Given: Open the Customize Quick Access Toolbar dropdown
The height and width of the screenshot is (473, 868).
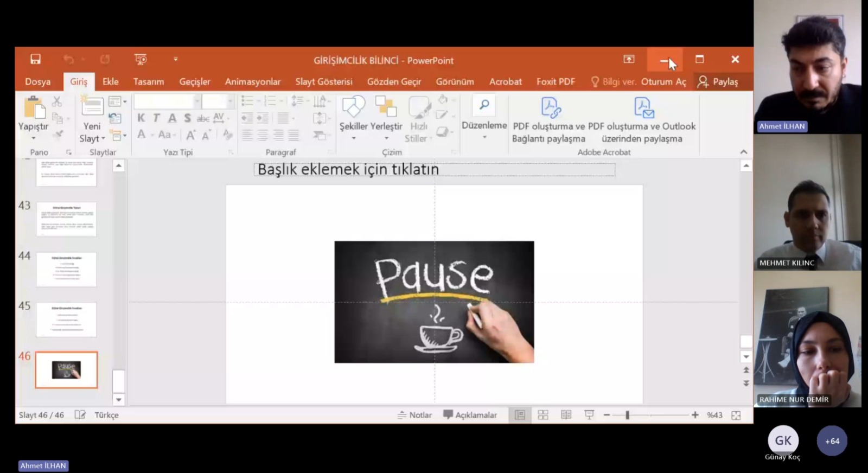Looking at the screenshot, I should (x=176, y=59).
